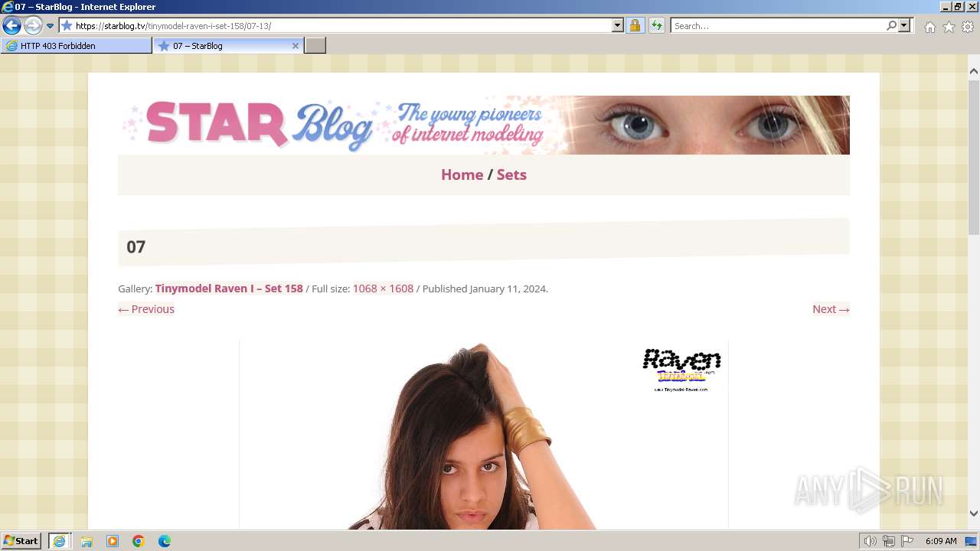Image resolution: width=980 pixels, height=551 pixels.
Task: Open the 1068 × 1608 full size link
Action: 383,289
